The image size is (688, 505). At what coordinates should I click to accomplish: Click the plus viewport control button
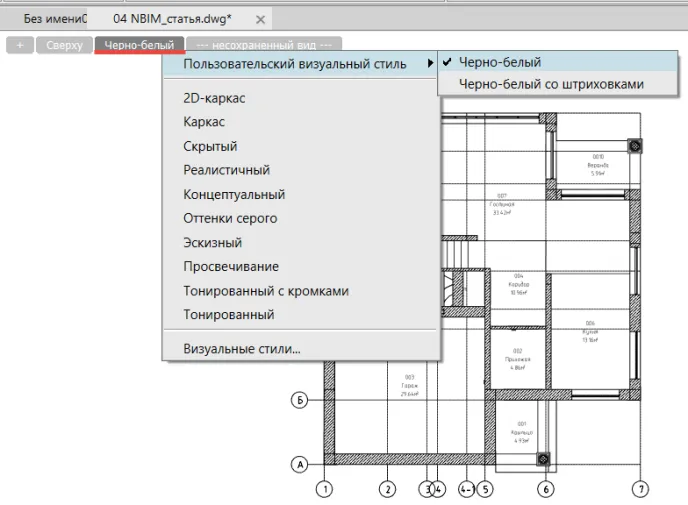(x=19, y=45)
